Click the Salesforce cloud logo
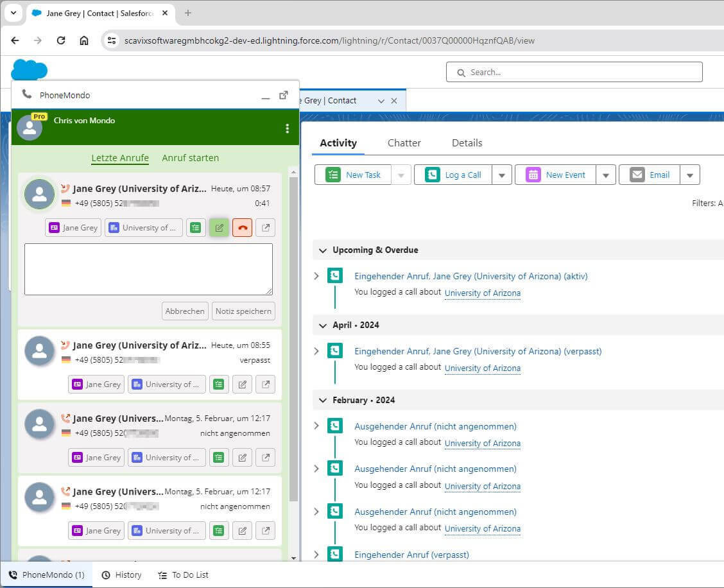 (x=29, y=70)
